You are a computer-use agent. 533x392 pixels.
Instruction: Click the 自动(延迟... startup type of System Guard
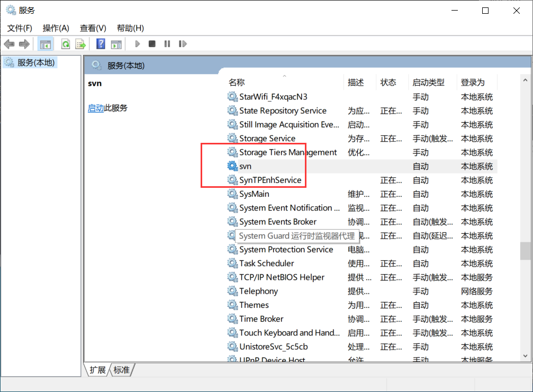433,236
